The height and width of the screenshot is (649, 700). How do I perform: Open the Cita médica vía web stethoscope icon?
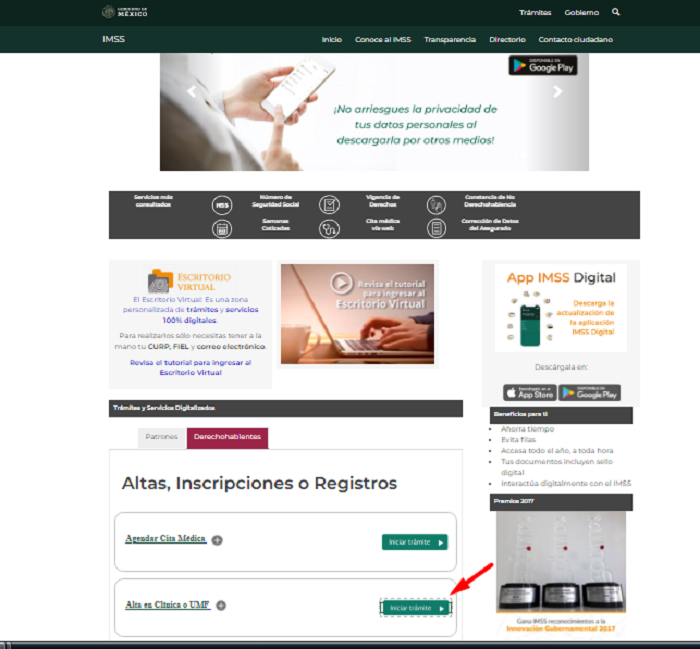pos(329,228)
